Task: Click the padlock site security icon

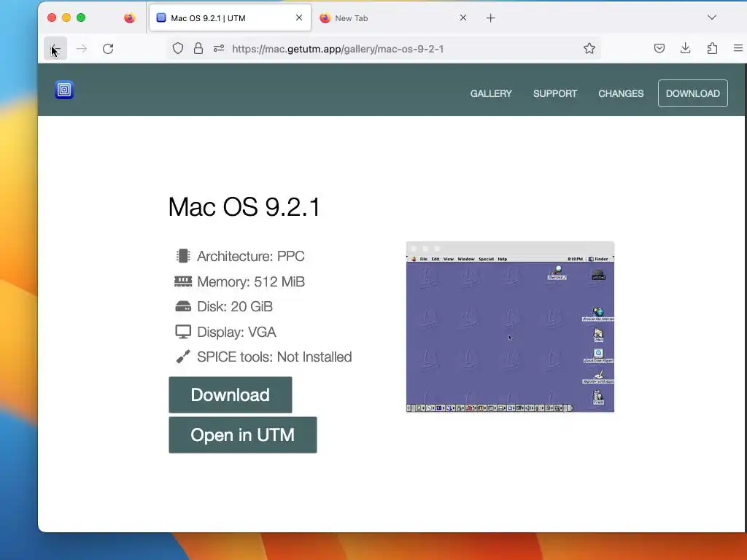Action: tap(198, 49)
